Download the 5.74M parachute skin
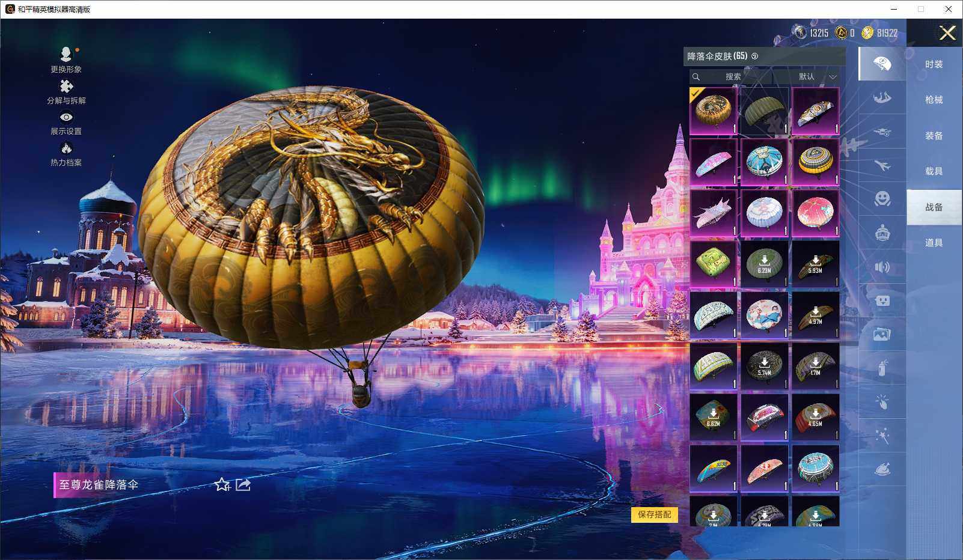The height and width of the screenshot is (560, 963). [764, 367]
